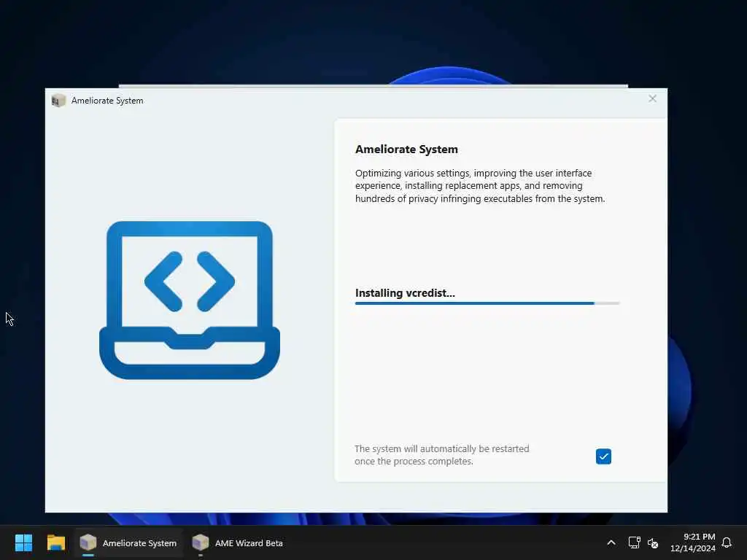Click the installation progress bar
This screenshot has width=747, height=560.
[487, 303]
